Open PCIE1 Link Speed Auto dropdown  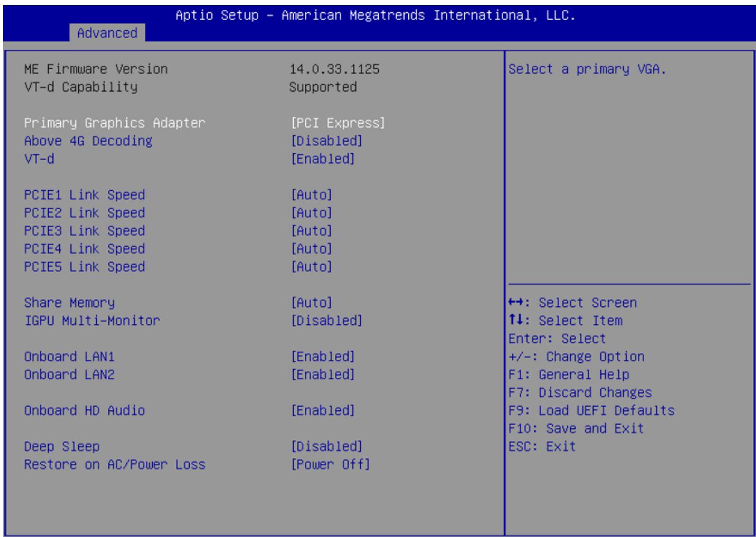312,195
